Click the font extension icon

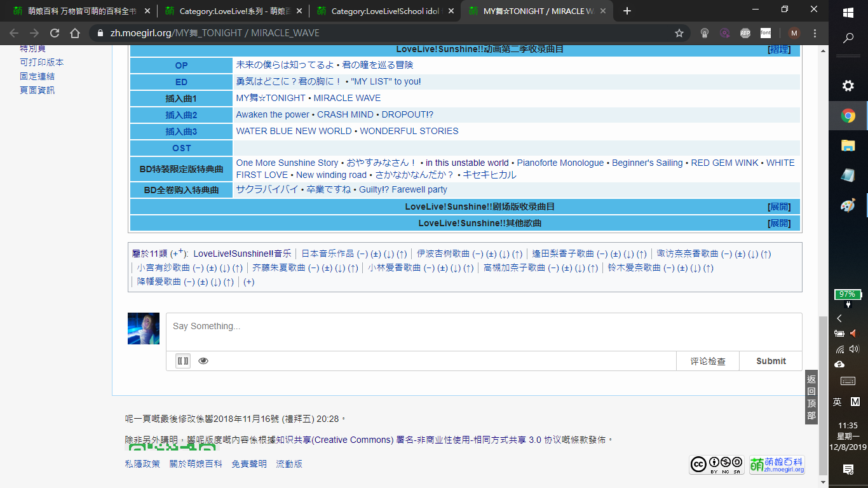(x=766, y=33)
